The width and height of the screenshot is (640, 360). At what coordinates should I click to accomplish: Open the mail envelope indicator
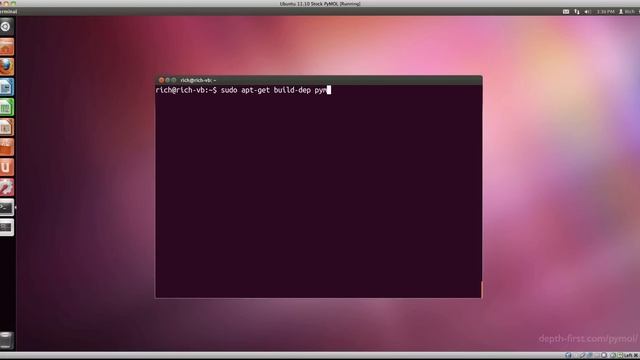pyautogui.click(x=566, y=11)
